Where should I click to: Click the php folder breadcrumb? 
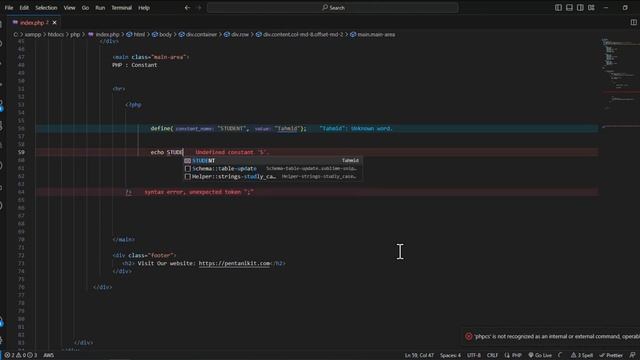pyautogui.click(x=75, y=35)
